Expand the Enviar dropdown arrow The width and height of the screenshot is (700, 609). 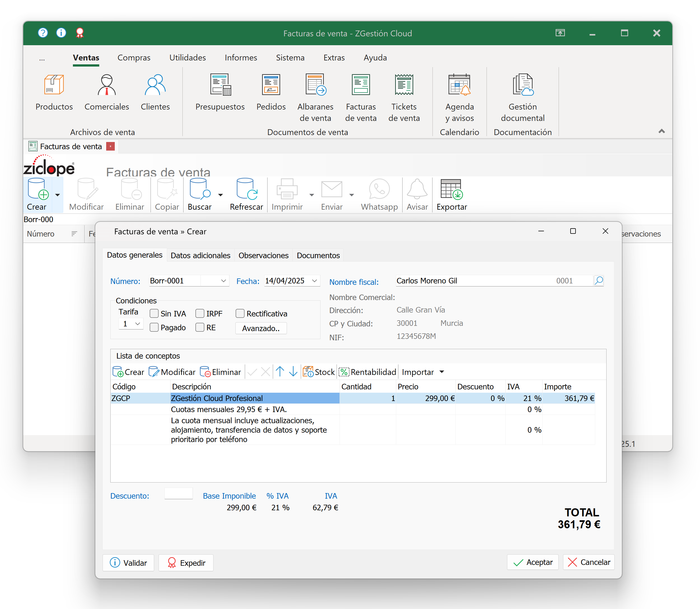click(352, 195)
